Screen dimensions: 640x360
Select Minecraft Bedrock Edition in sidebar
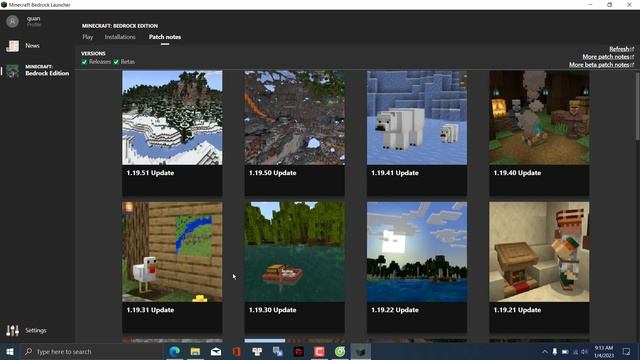pyautogui.click(x=38, y=70)
